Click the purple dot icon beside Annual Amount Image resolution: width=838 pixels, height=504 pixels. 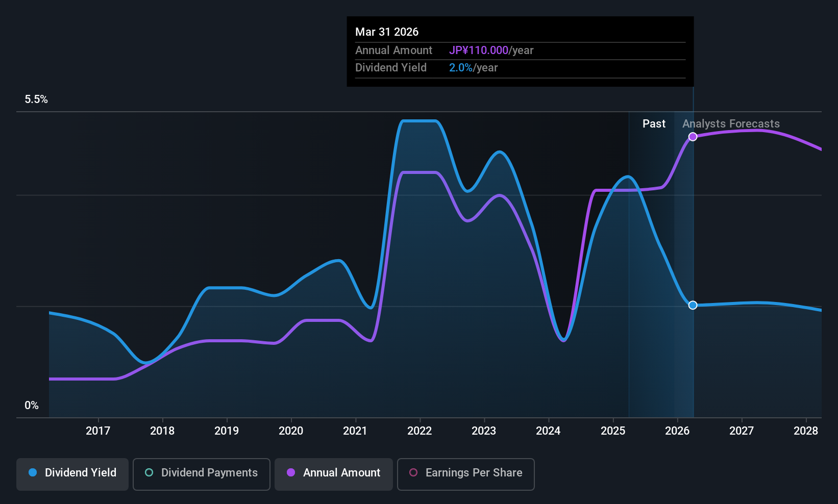coord(291,472)
